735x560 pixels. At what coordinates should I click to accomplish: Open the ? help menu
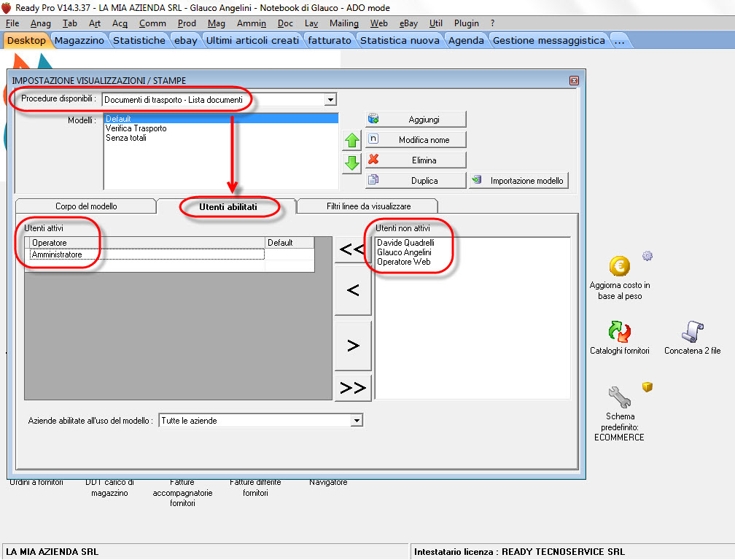(x=493, y=23)
